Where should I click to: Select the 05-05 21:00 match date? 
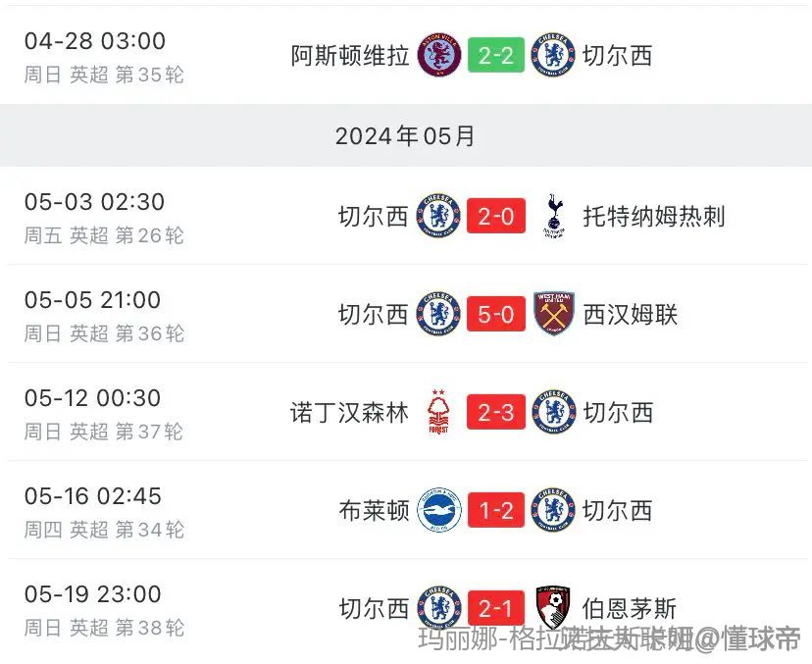[x=93, y=300]
